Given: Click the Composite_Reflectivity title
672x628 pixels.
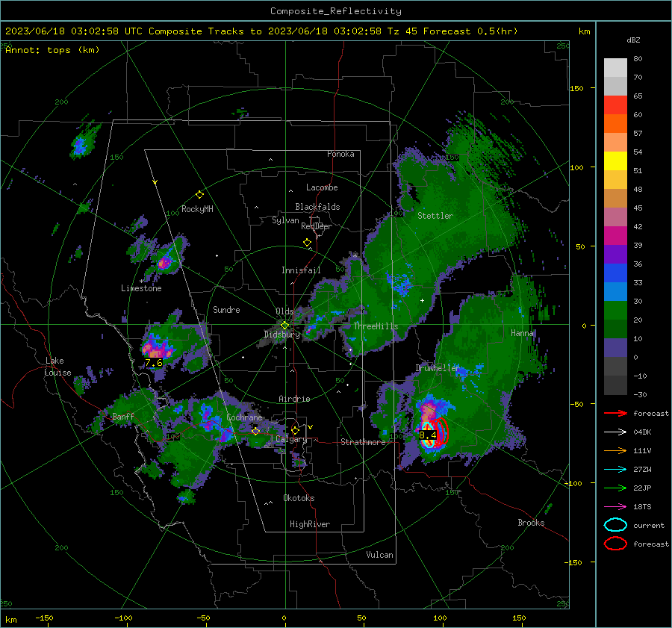Looking at the screenshot, I should tap(335, 11).
